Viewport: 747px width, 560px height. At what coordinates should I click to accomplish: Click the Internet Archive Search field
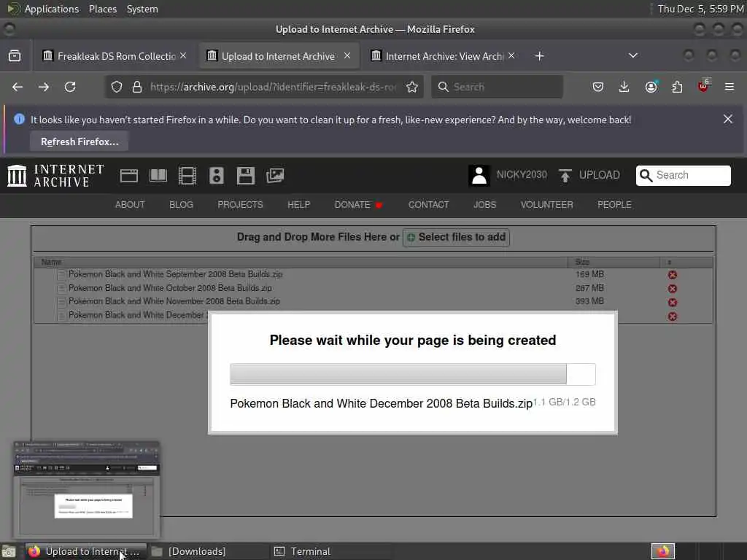point(683,175)
